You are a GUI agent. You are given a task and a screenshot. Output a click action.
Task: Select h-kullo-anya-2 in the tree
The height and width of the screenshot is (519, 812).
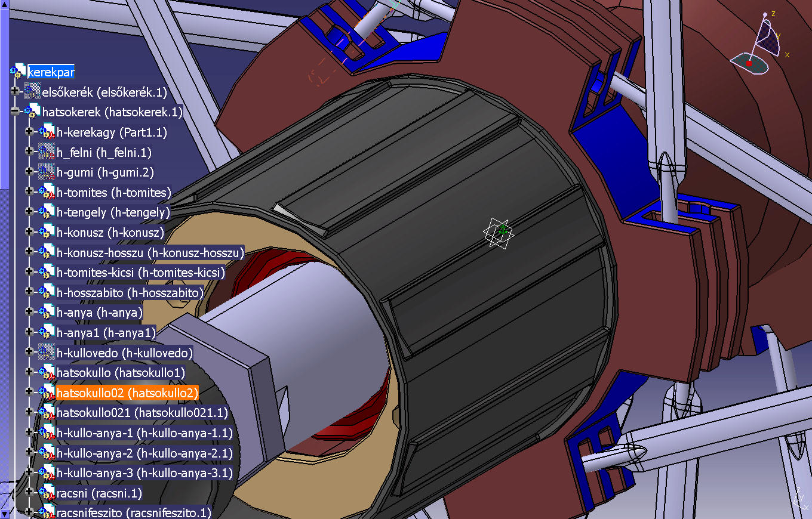coord(144,453)
